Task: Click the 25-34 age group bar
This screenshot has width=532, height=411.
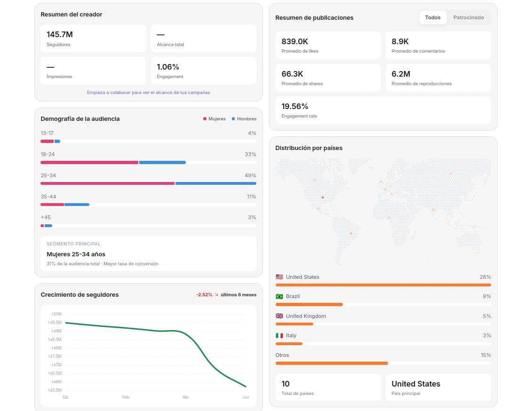Action: [148, 183]
